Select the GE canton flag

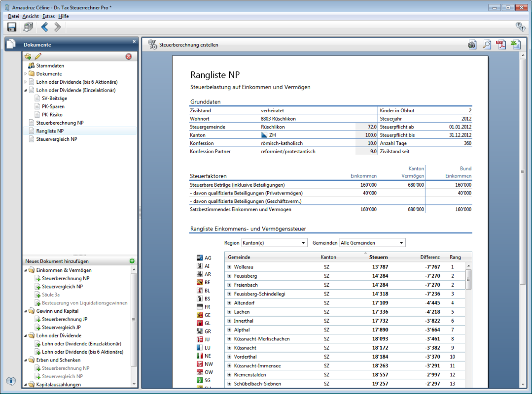click(200, 315)
